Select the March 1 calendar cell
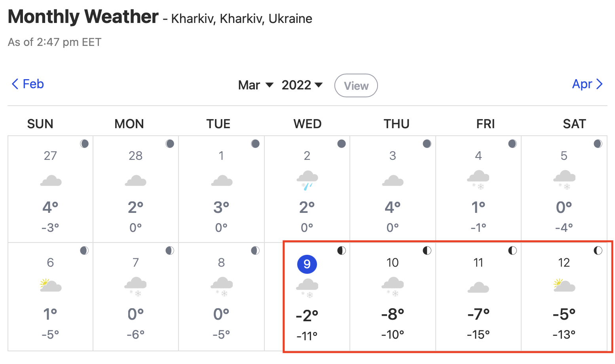 coord(222,189)
